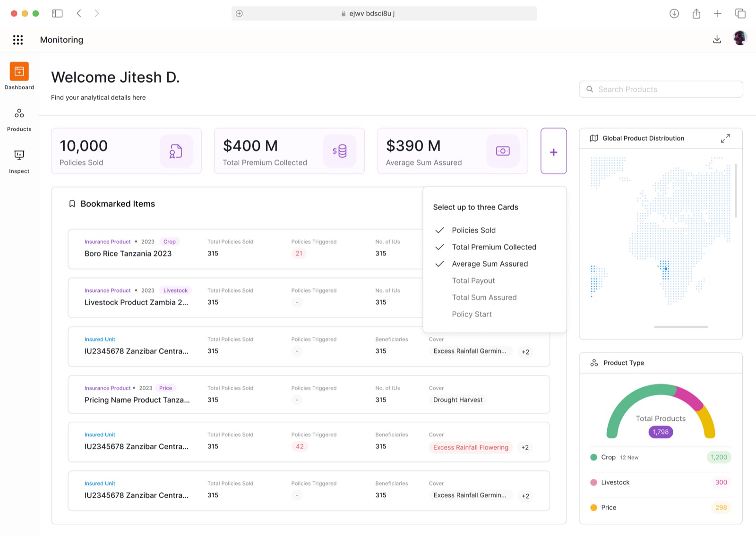This screenshot has height=537, width=756.
Task: Click the Average Sum Assured cash icon
Action: coord(503,151)
